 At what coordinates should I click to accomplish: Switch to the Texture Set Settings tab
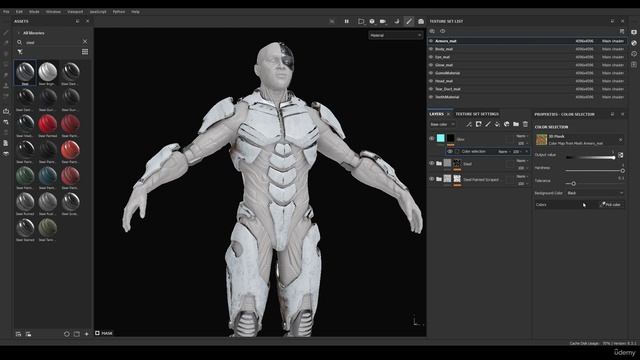coord(477,114)
